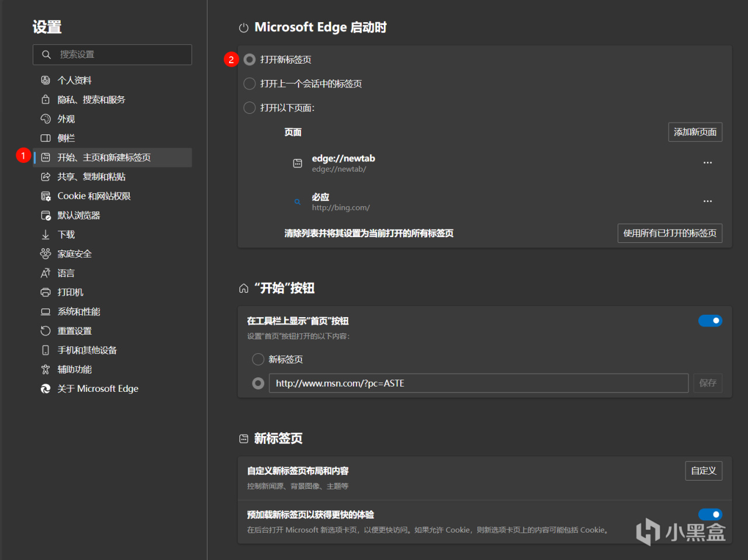Click the page icon next to edge://newtab
Viewport: 748px width, 560px height.
[x=297, y=164]
